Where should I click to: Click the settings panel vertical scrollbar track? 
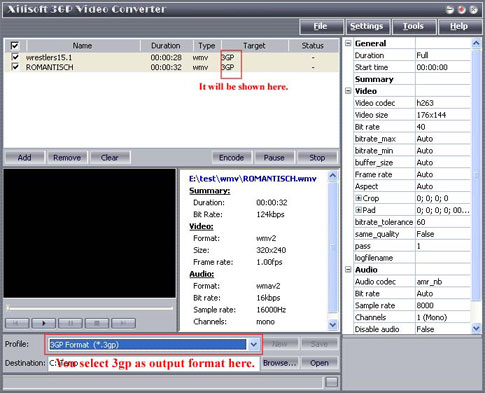pyautogui.click(x=476, y=186)
